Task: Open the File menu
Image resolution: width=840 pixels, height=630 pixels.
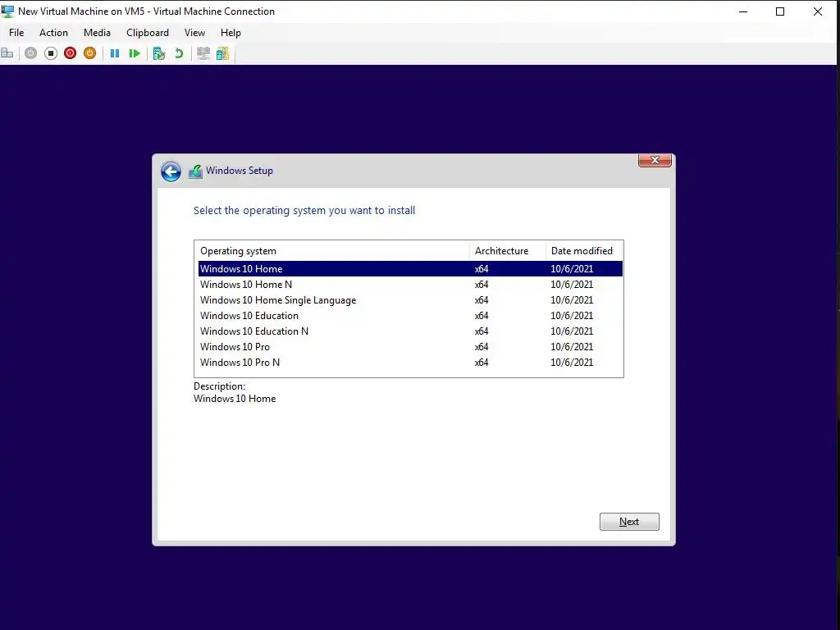Action: (16, 33)
